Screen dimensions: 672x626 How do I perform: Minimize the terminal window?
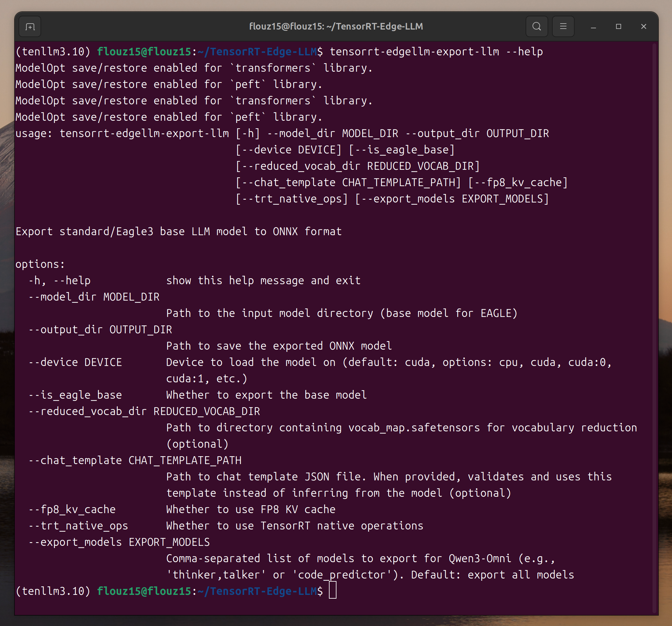pyautogui.click(x=593, y=26)
